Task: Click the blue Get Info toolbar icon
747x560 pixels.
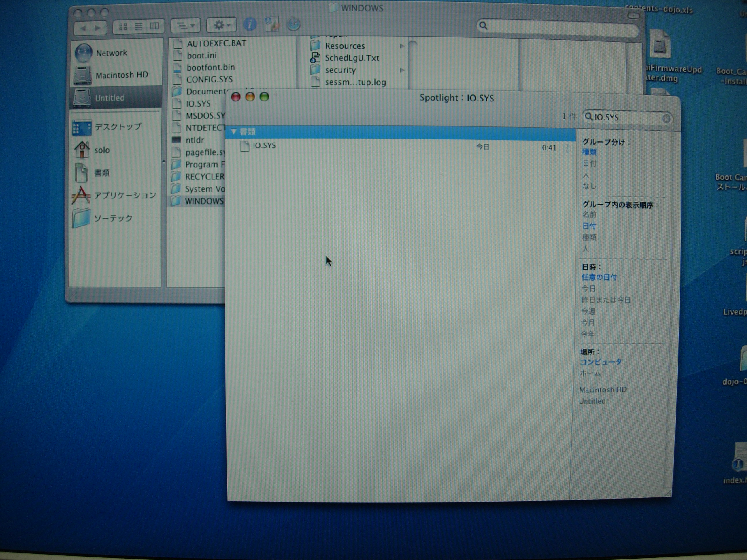Action: [x=250, y=24]
